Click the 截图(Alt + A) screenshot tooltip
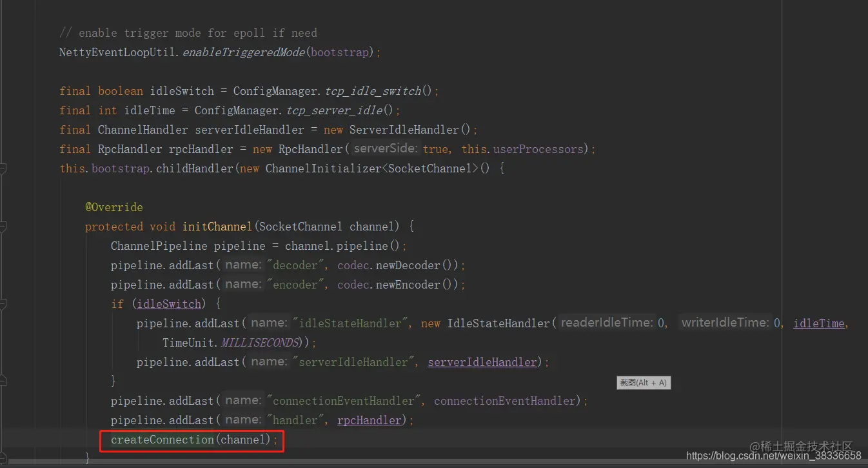The height and width of the screenshot is (468, 868). click(x=643, y=383)
